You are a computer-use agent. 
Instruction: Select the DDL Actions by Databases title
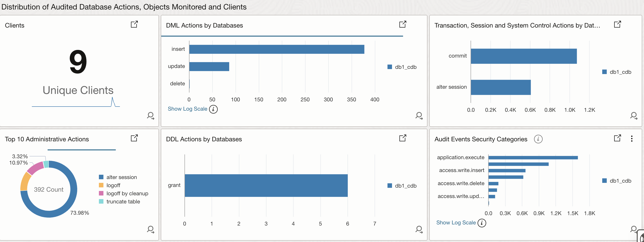coord(204,139)
